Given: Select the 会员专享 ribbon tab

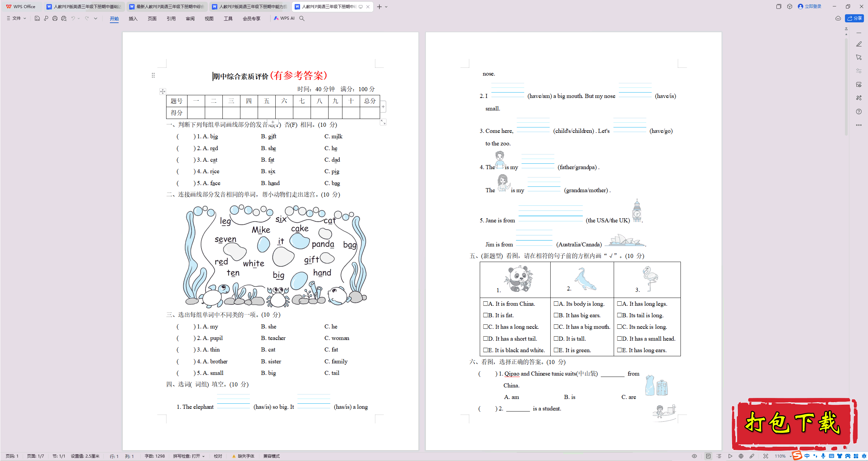Looking at the screenshot, I should [252, 19].
